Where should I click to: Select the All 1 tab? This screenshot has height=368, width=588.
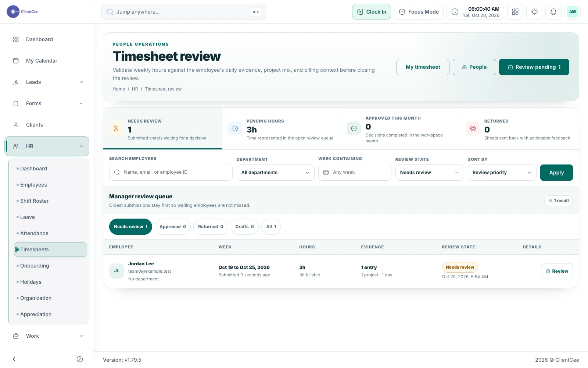pos(271,227)
